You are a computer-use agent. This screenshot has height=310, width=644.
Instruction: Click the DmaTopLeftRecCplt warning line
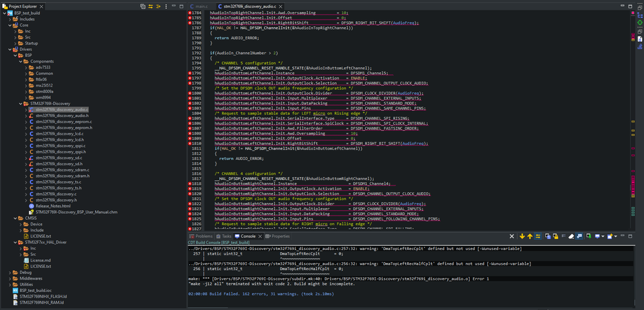pos(356,249)
